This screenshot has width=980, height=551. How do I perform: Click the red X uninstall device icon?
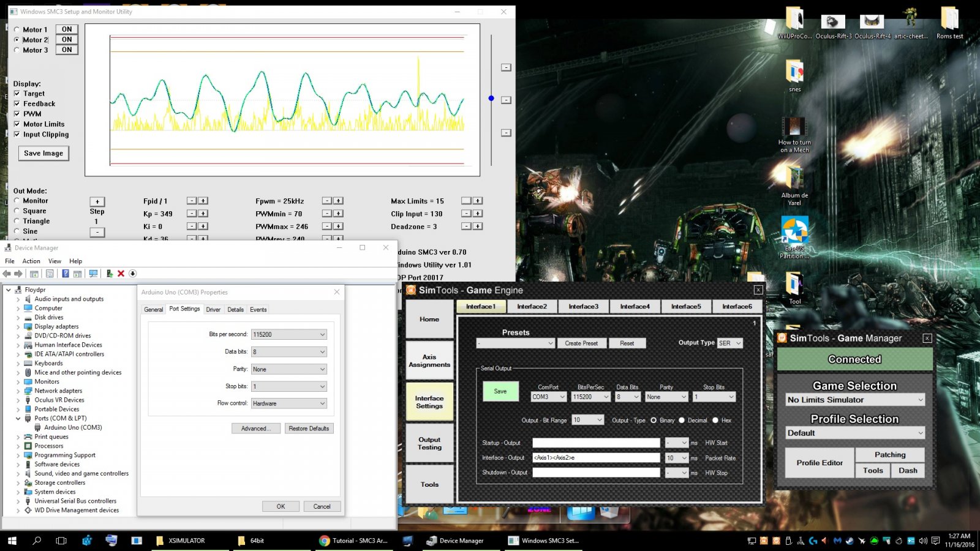click(121, 274)
